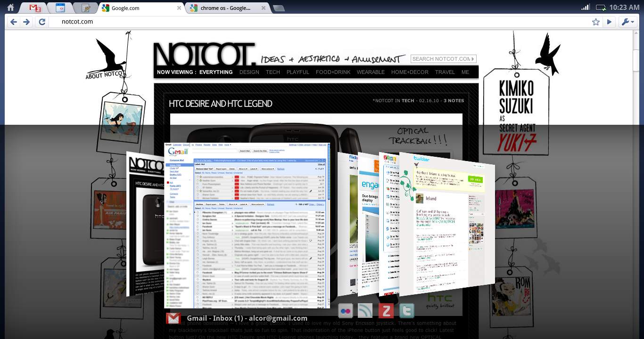The image size is (644, 339).
Task: Open the HTC DESIRE AND HTC LEGEND post title
Action: click(x=221, y=104)
